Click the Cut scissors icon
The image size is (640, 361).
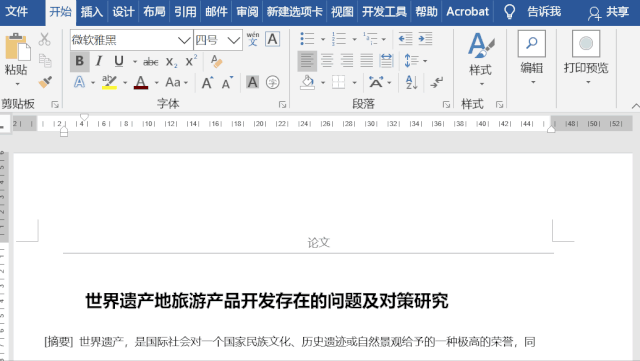click(44, 39)
